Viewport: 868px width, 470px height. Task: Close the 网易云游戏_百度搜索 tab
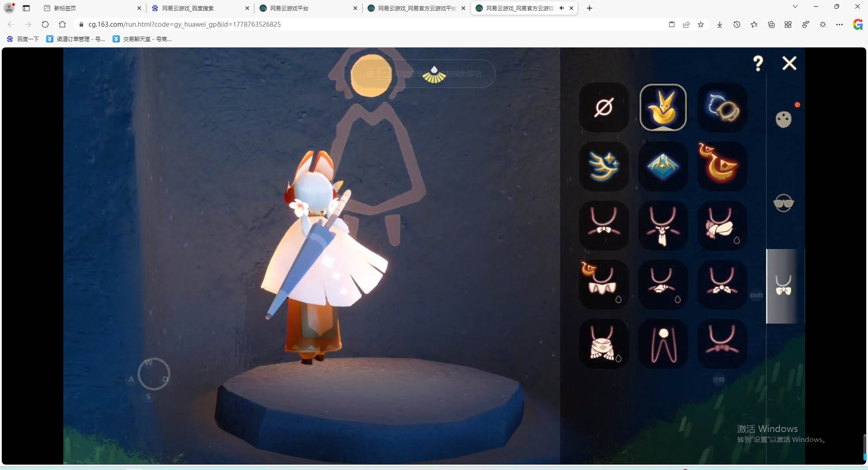coord(247,8)
